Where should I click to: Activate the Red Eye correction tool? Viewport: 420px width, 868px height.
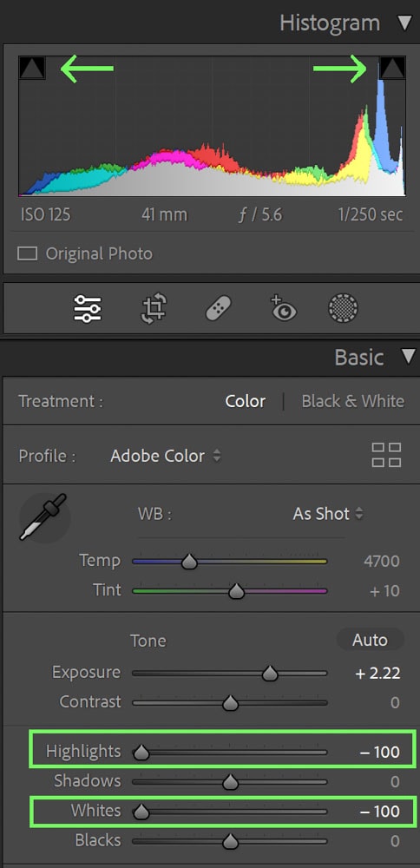pos(283,308)
